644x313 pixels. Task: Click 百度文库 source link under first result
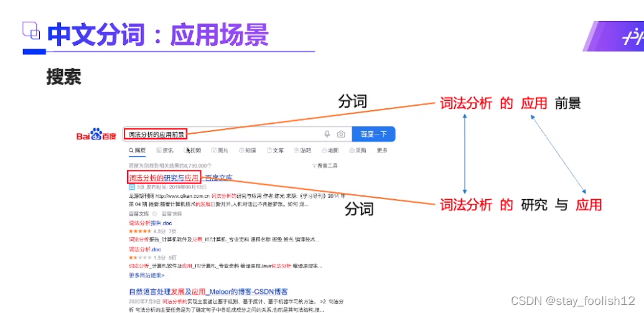click(x=138, y=214)
